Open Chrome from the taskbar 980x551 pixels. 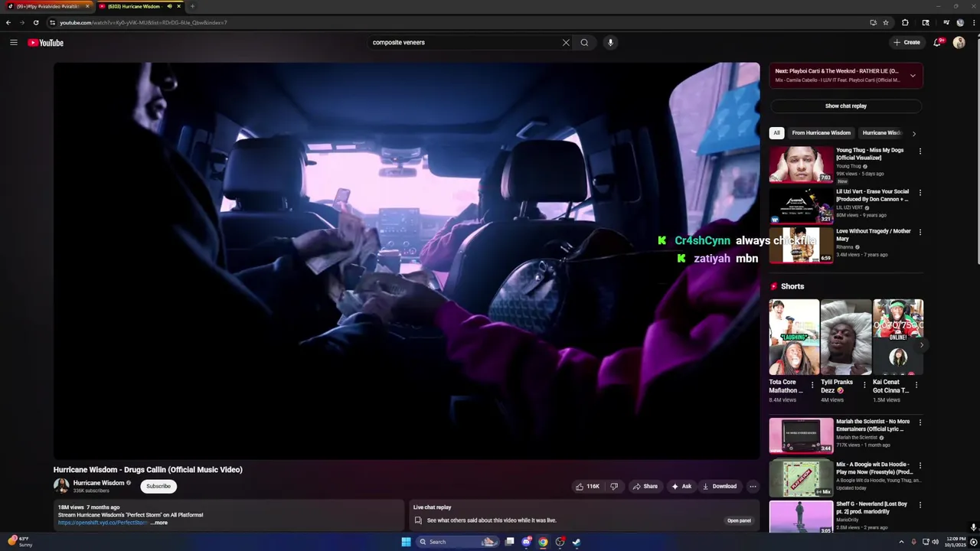tap(543, 542)
